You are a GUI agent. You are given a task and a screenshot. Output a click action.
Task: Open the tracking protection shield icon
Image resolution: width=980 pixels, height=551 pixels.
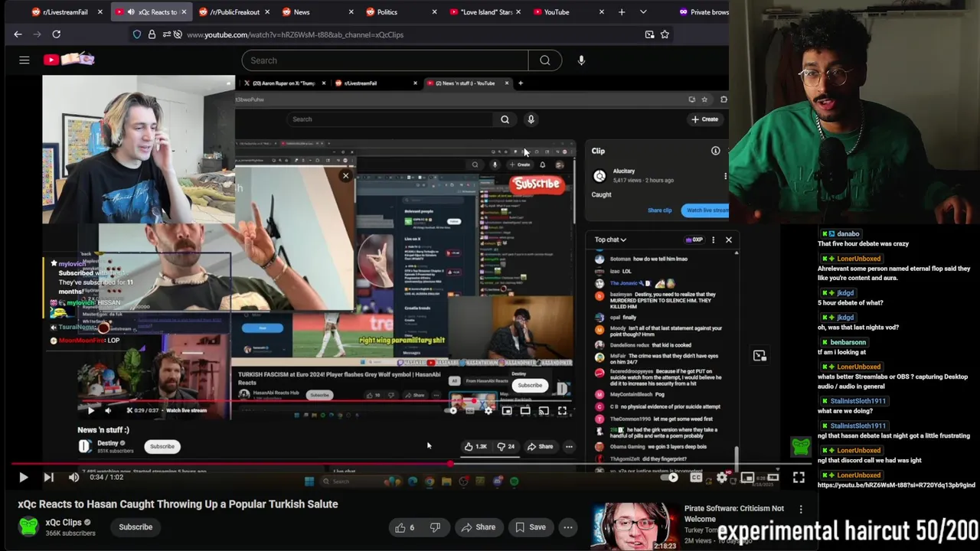tap(137, 34)
